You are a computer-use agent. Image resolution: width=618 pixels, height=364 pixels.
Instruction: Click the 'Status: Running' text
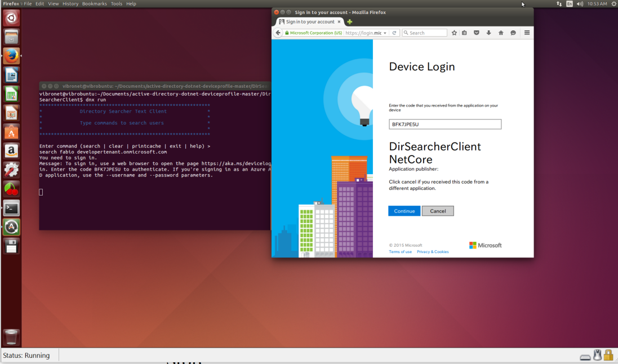click(26, 356)
